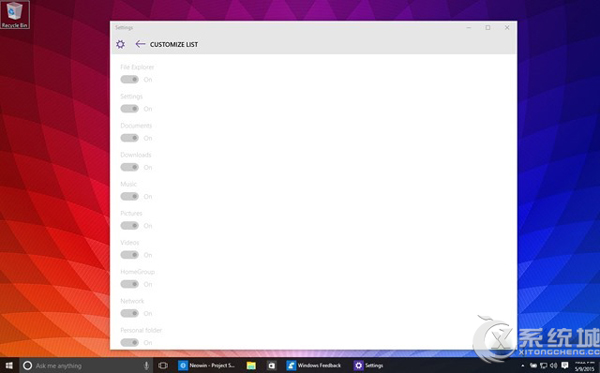Focus the Ask me anything search box
The image size is (600, 373).
tap(86, 365)
